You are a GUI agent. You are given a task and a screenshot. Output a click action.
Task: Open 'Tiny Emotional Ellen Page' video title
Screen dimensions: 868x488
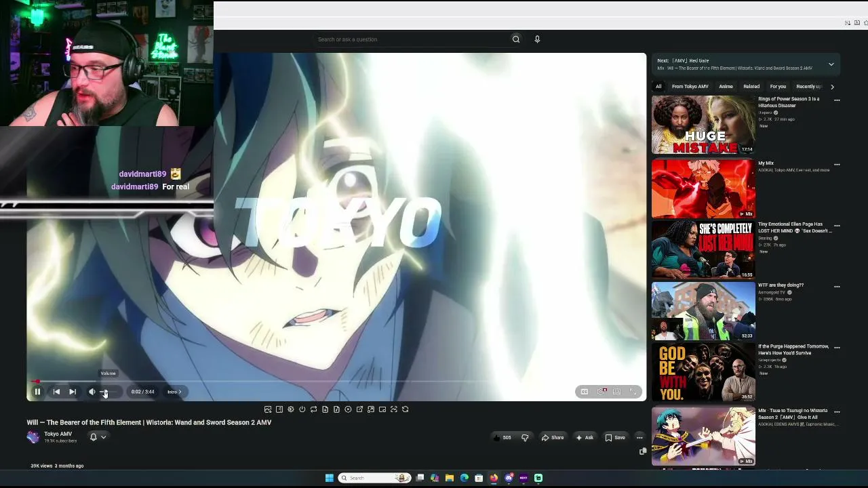[795, 228]
